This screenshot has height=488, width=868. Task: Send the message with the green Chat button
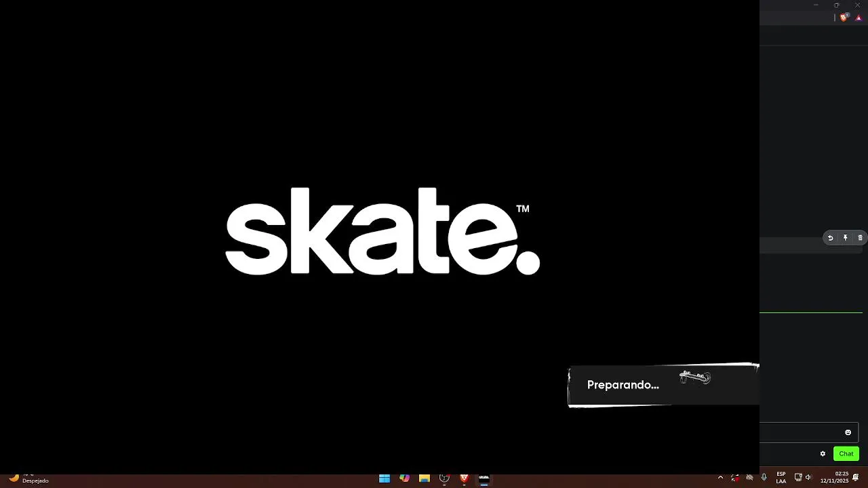click(x=846, y=454)
